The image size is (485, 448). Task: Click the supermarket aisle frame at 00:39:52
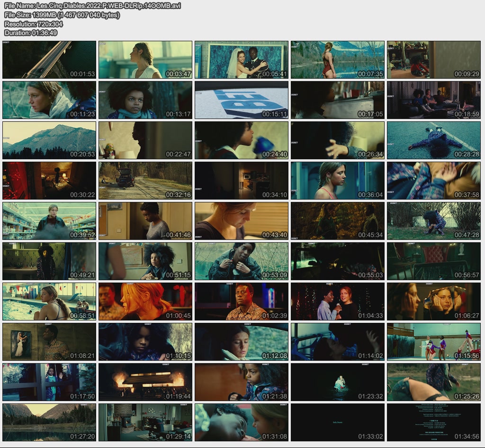pos(49,221)
